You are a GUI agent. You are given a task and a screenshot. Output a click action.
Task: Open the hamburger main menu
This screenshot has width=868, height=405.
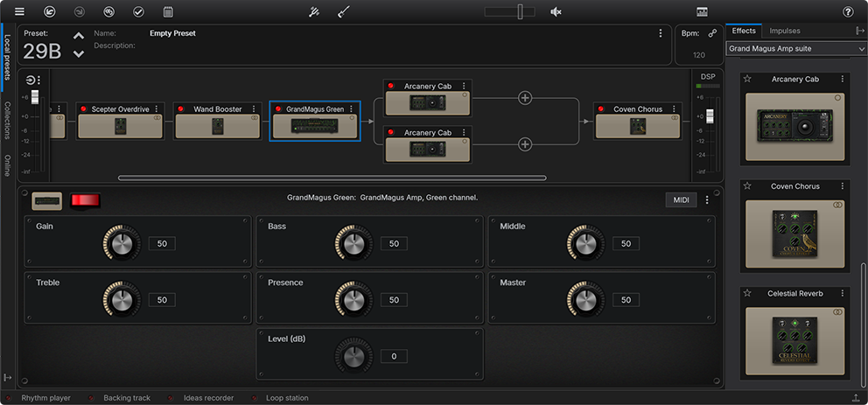click(x=19, y=11)
